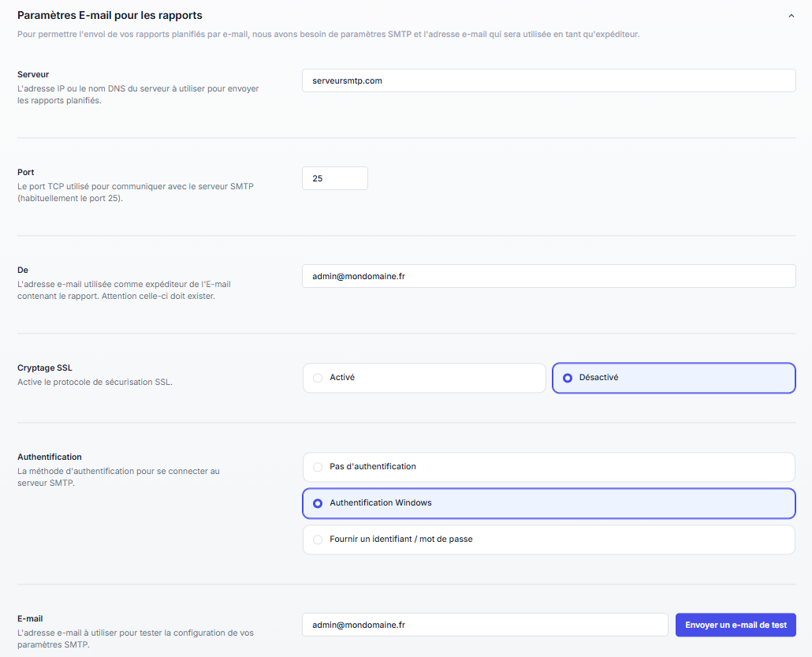
Task: Click the test E-mail address field
Action: pos(485,625)
